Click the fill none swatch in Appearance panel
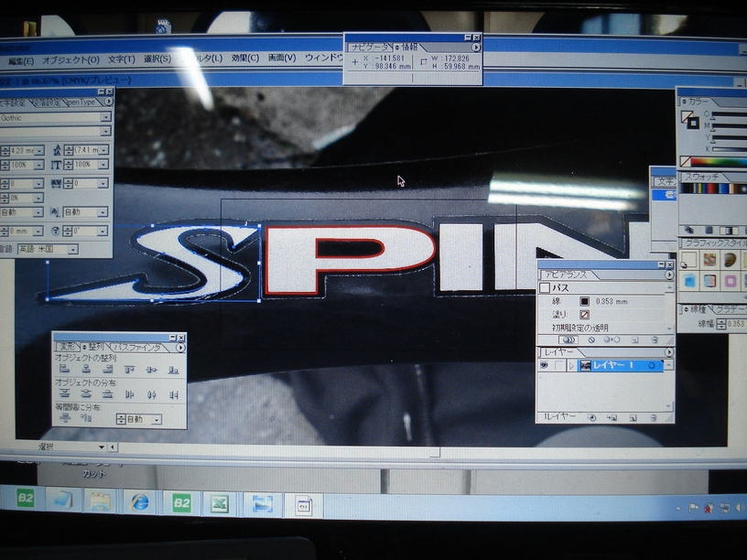The image size is (747, 560). pos(584,314)
